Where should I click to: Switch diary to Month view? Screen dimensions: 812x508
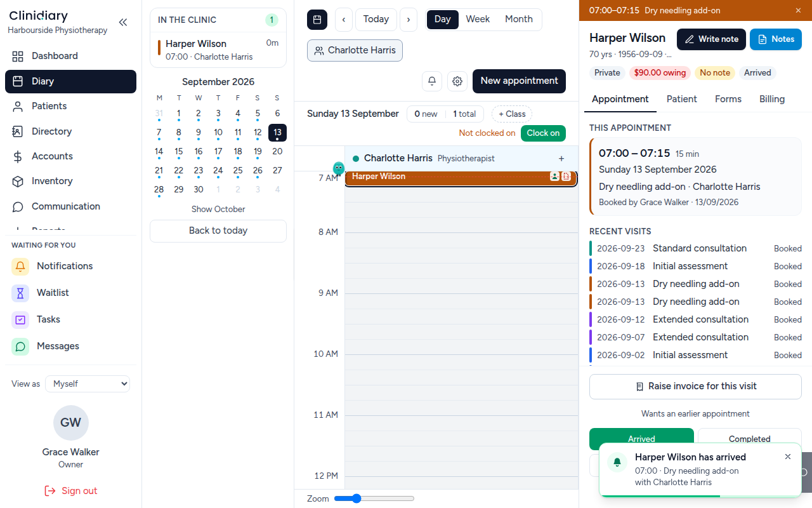click(x=519, y=20)
